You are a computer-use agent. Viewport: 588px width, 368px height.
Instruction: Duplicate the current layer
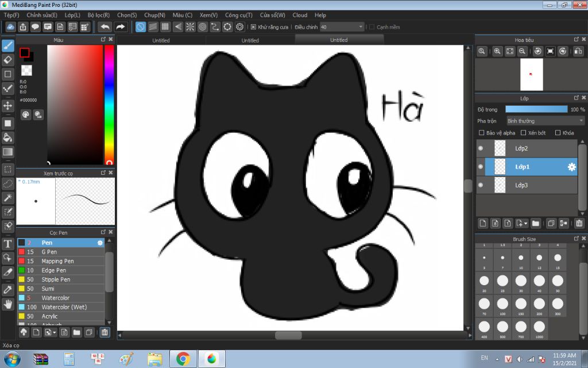[x=551, y=224]
